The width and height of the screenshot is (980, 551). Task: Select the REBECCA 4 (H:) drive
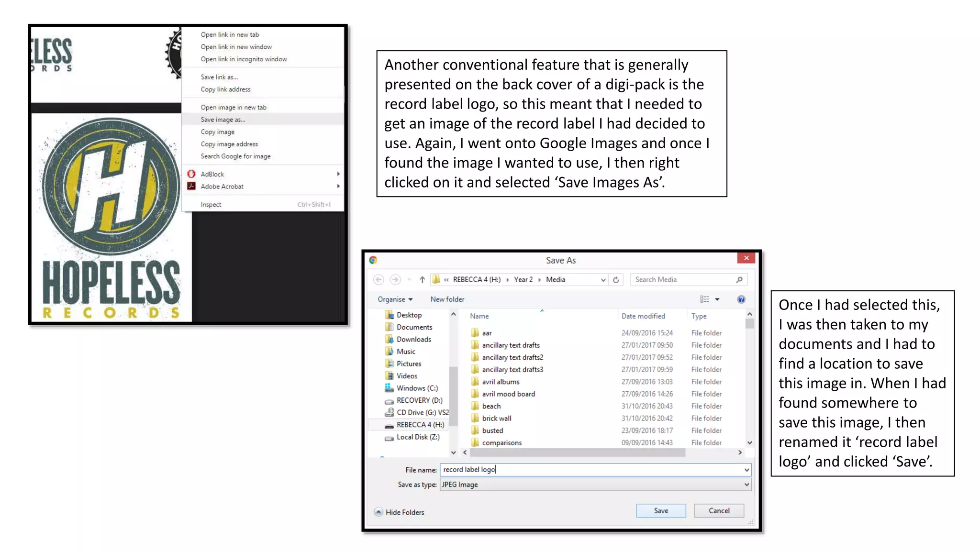420,425
